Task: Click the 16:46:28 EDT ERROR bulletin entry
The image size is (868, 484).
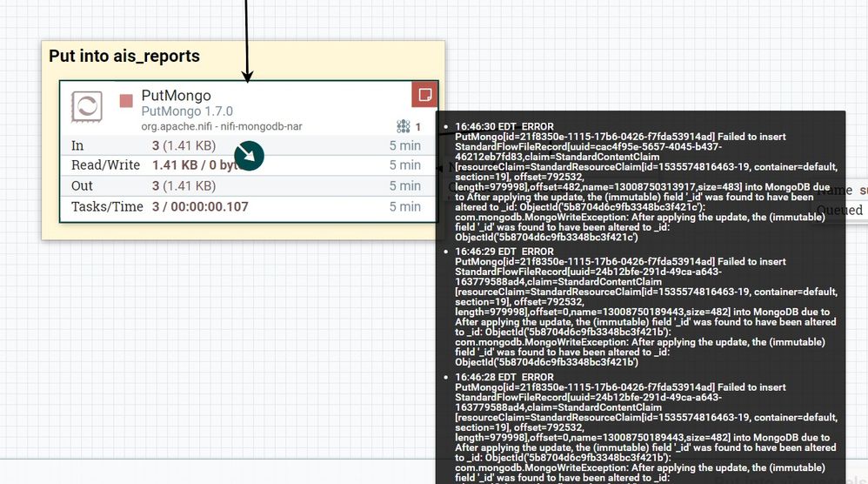Action: 646,427
